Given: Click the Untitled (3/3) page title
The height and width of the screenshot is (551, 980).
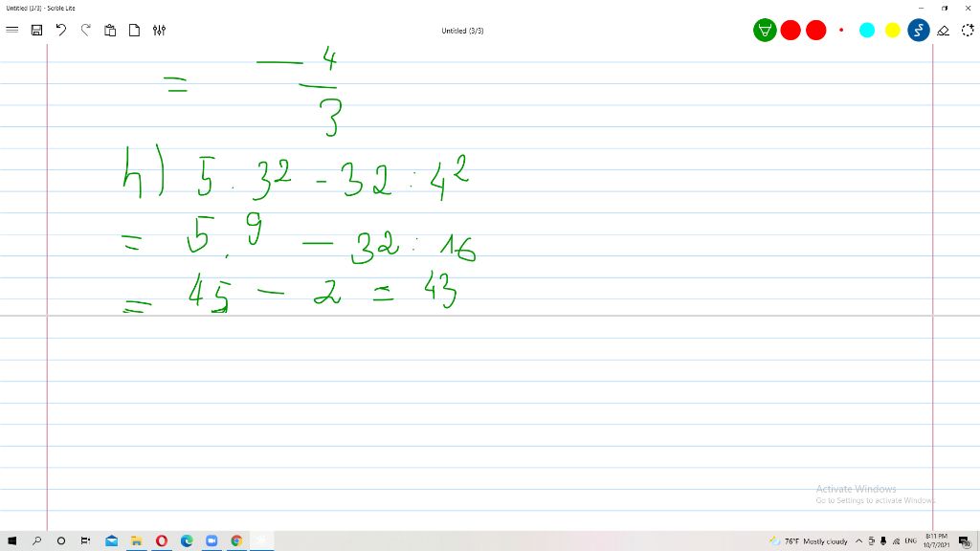Looking at the screenshot, I should click(x=462, y=31).
